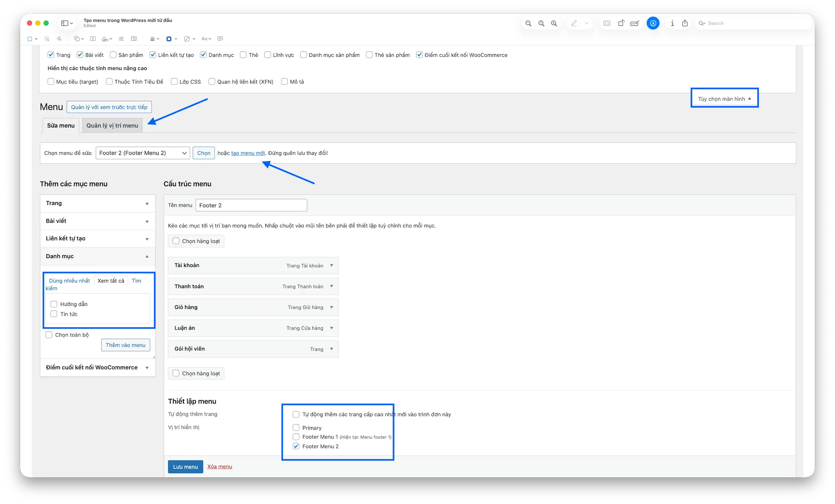Viewport: 835px width, 504px height.
Task: Enable the 'Lớp CSS' checkbox
Action: pyautogui.click(x=174, y=81)
